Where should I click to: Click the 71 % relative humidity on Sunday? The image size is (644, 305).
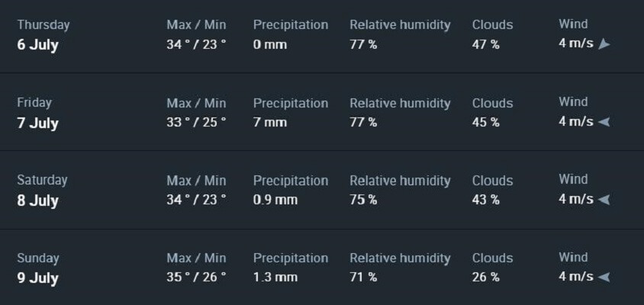click(x=363, y=278)
